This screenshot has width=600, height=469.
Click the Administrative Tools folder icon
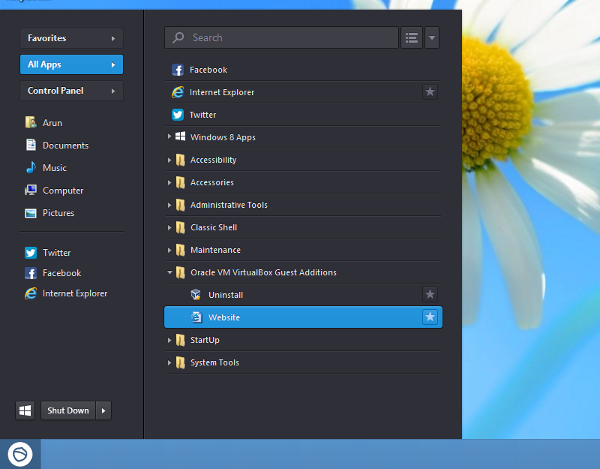180,205
